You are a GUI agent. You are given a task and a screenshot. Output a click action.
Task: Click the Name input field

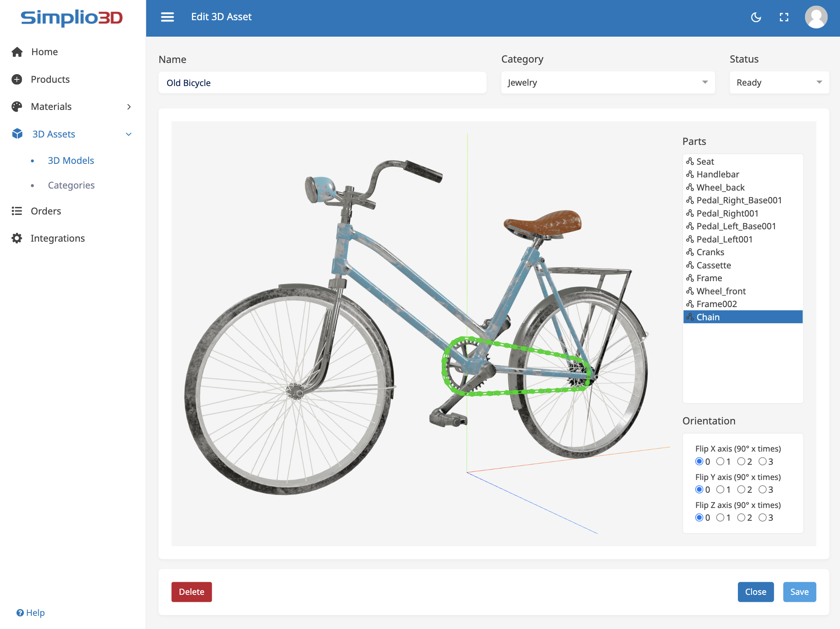point(322,83)
